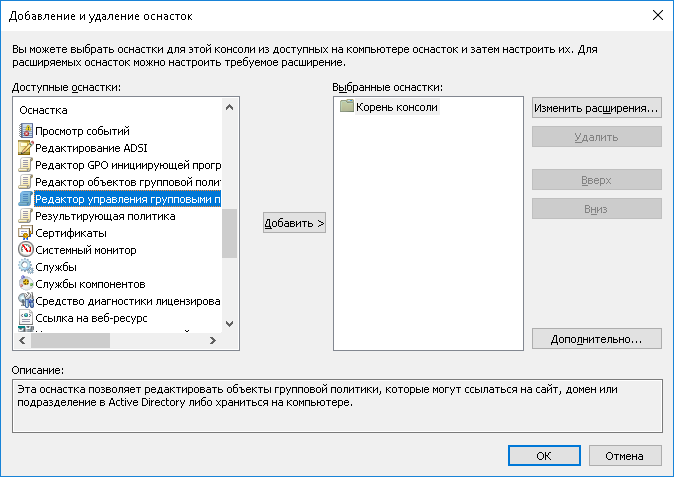Select the Сертификаты snap-in icon
The image size is (674, 477).
[26, 233]
